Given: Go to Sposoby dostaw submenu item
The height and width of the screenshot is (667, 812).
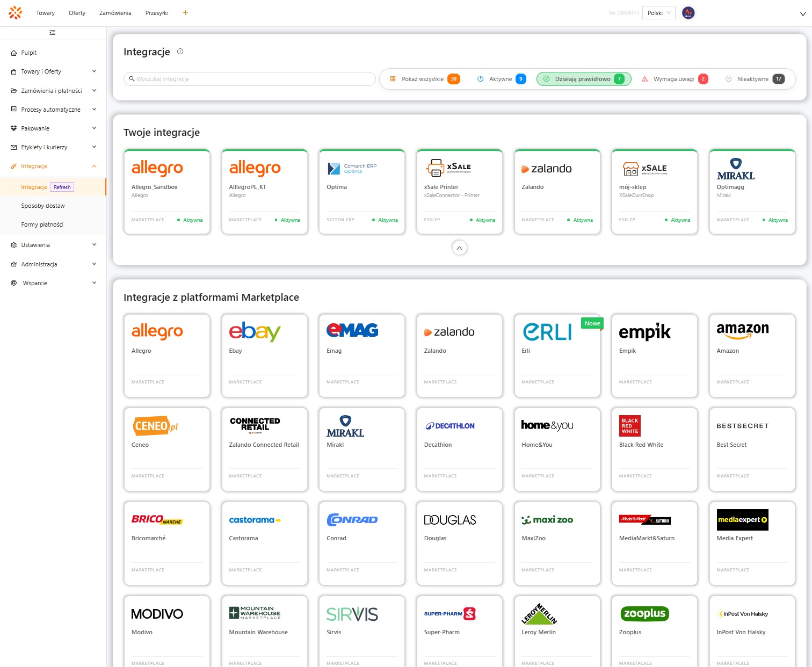Looking at the screenshot, I should click(x=43, y=206).
